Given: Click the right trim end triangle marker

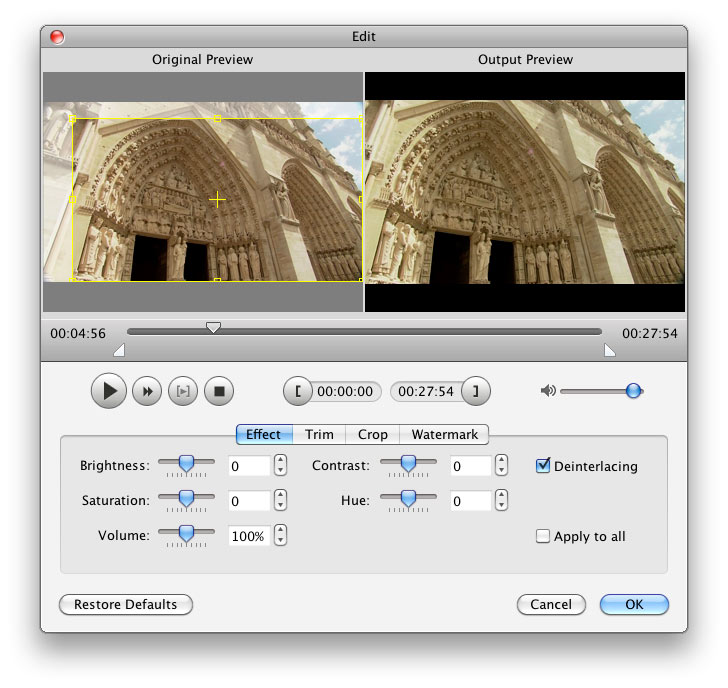Looking at the screenshot, I should pos(610,350).
